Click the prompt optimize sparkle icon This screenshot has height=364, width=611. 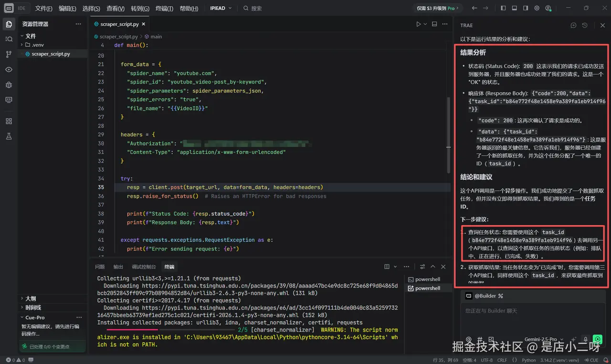point(574,339)
